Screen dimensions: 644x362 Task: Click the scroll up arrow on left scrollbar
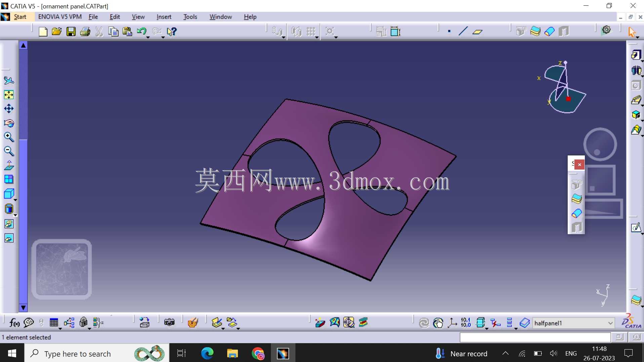click(x=23, y=45)
